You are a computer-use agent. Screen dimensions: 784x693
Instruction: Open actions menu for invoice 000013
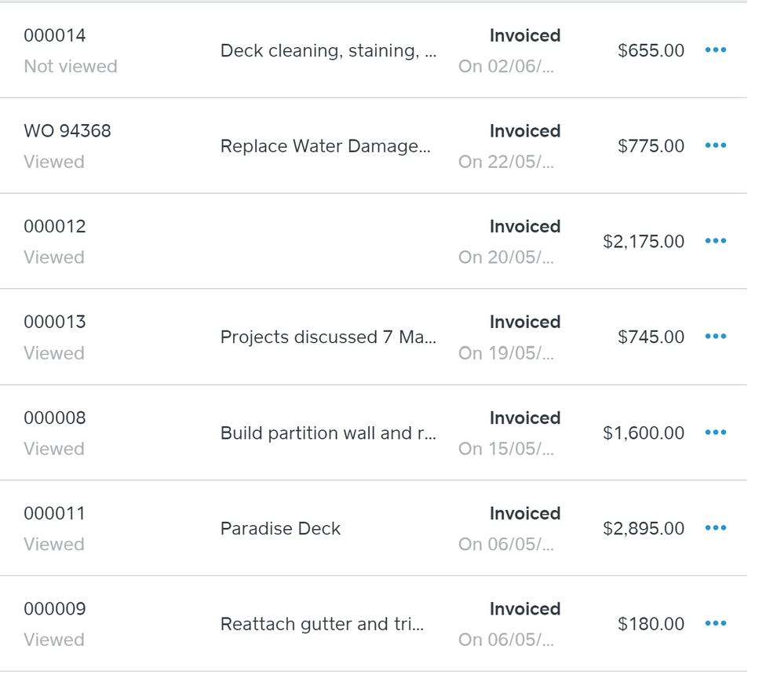click(x=715, y=337)
